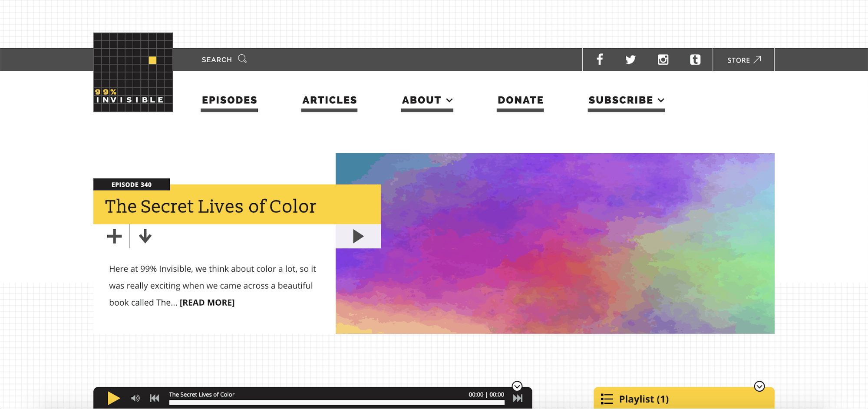The height and width of the screenshot is (409, 868).
Task: Click the playlist list icon
Action: [x=607, y=399]
